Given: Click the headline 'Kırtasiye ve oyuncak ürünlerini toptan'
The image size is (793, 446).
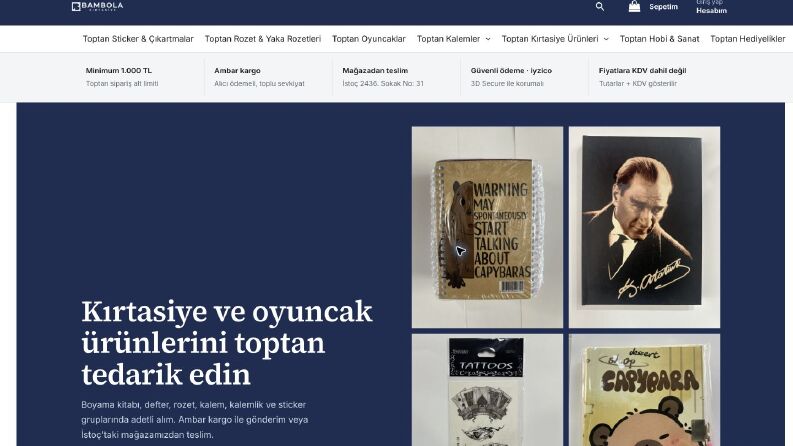Looking at the screenshot, I should click(x=227, y=327).
